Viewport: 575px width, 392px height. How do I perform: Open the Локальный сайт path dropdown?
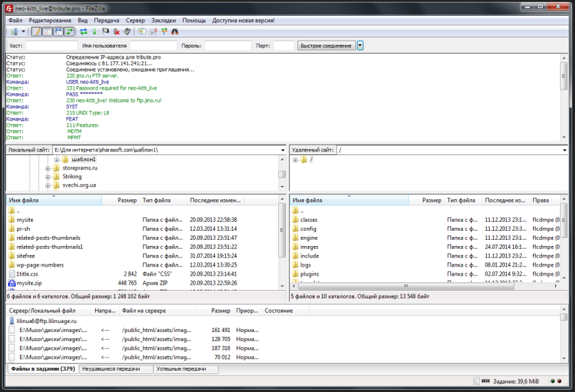(283, 150)
